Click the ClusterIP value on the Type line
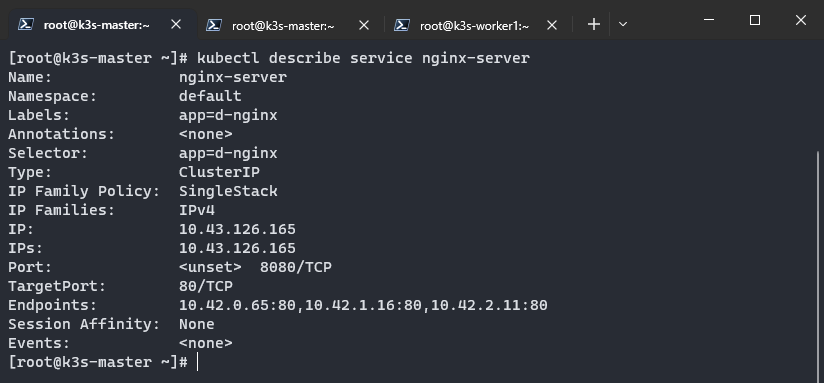The height and width of the screenshot is (383, 824). coord(219,172)
